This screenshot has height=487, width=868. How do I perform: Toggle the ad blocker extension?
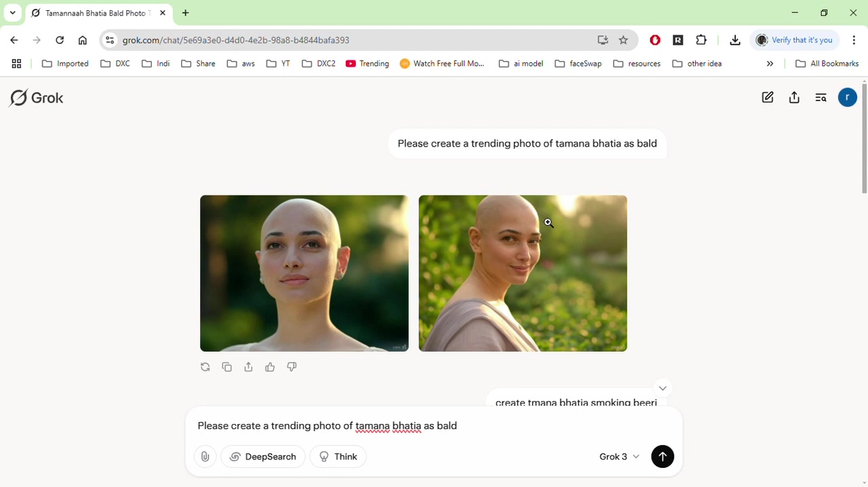pyautogui.click(x=654, y=40)
